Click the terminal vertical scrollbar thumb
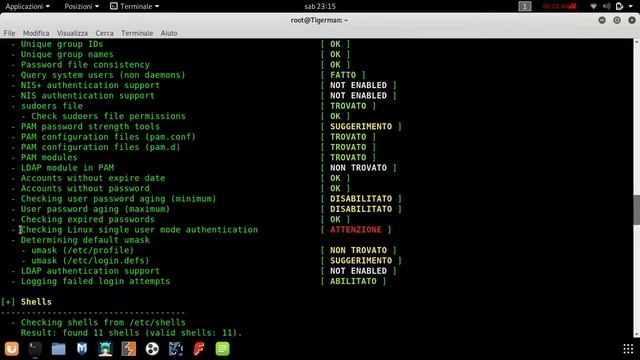 (x=636, y=209)
